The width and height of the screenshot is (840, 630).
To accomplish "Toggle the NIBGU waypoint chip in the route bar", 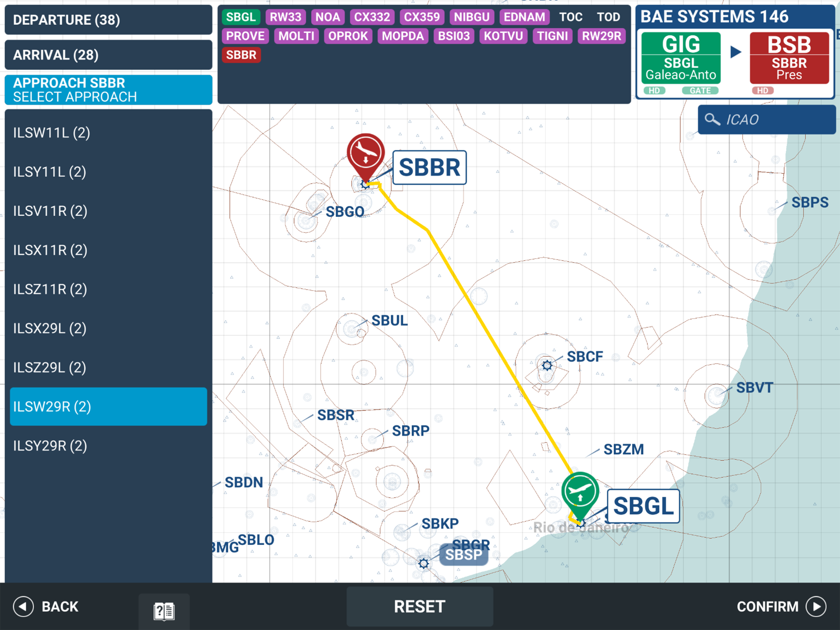I will pos(472,17).
